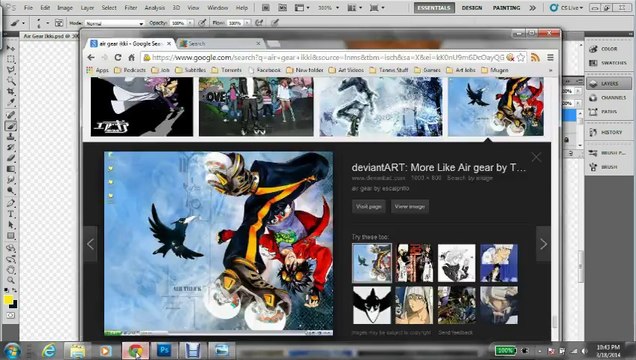
Task: Select the Spot Healing Brush tool
Action: coord(11,115)
